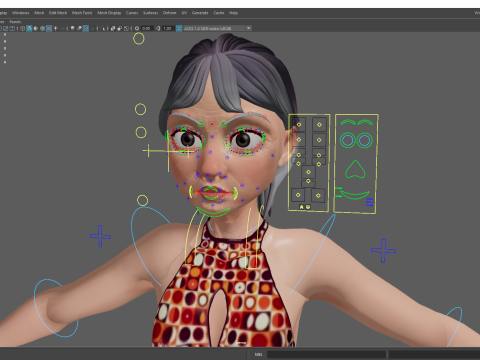Open the Generate menu
The height and width of the screenshot is (360, 480).
tap(200, 13)
